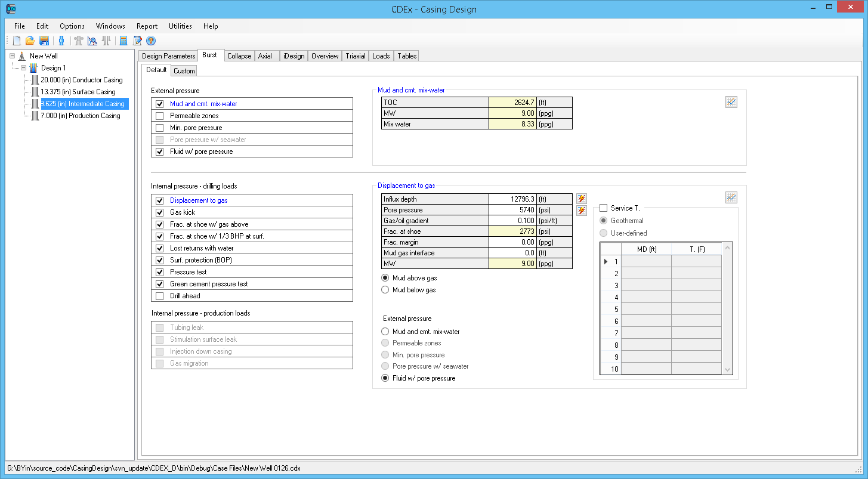Screen dimensions: 868x479
Task: Open chart icon in Mud and cmt. mix-water panel
Action: click(731, 102)
